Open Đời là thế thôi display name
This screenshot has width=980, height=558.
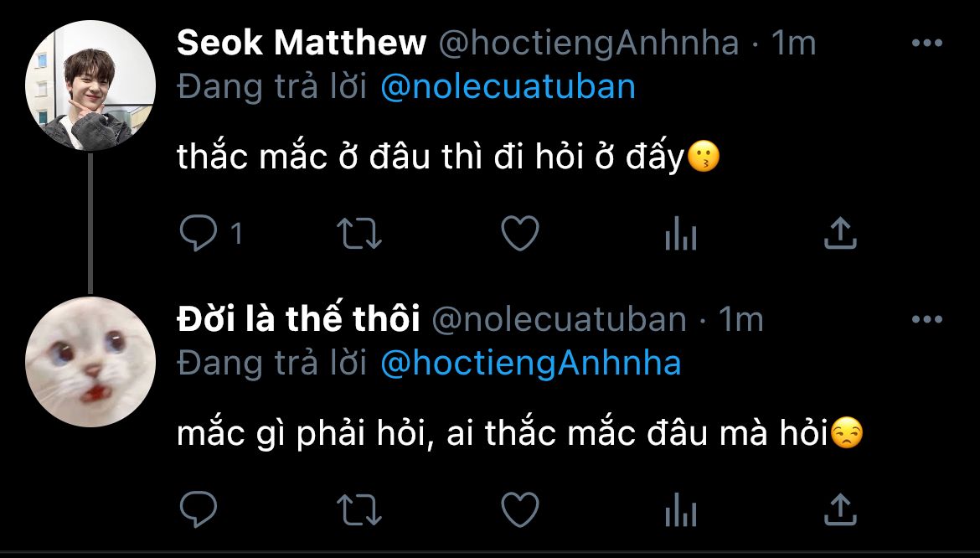pos(298,319)
